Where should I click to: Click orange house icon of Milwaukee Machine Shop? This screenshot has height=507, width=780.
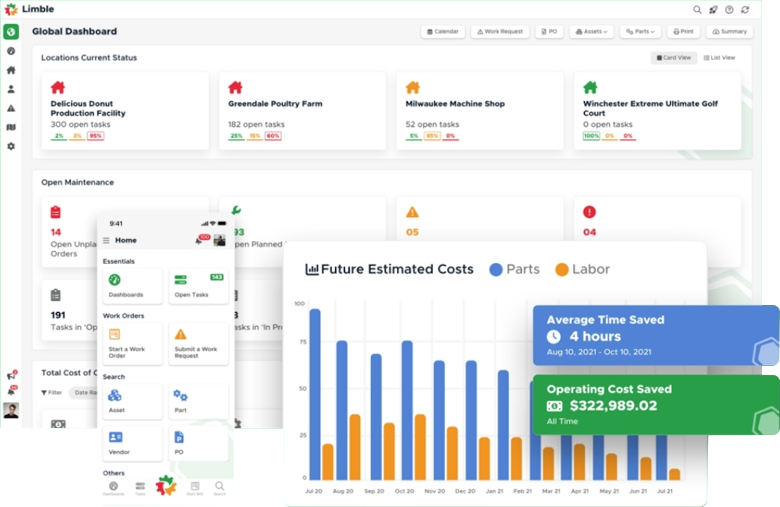[412, 88]
